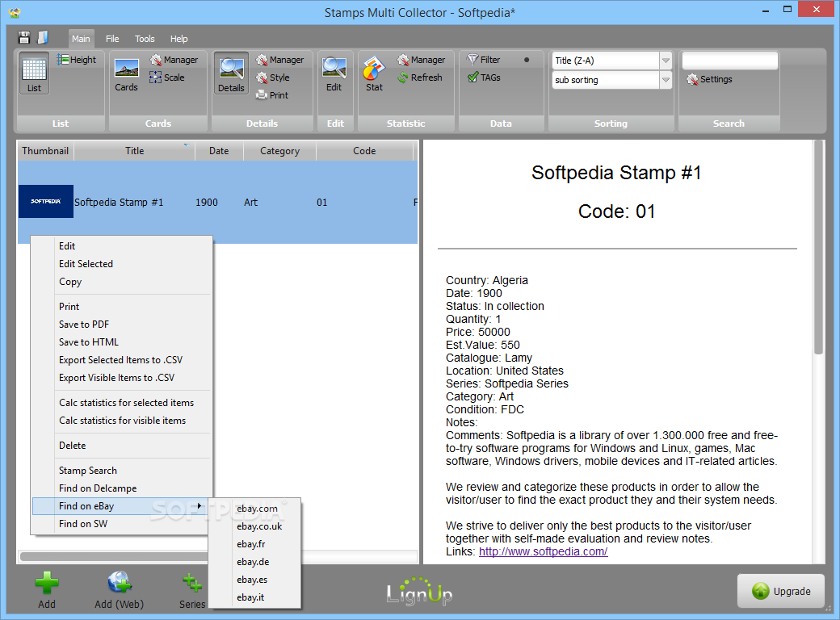Expand the Find on eBay submenu
840x620 pixels.
pyautogui.click(x=122, y=506)
